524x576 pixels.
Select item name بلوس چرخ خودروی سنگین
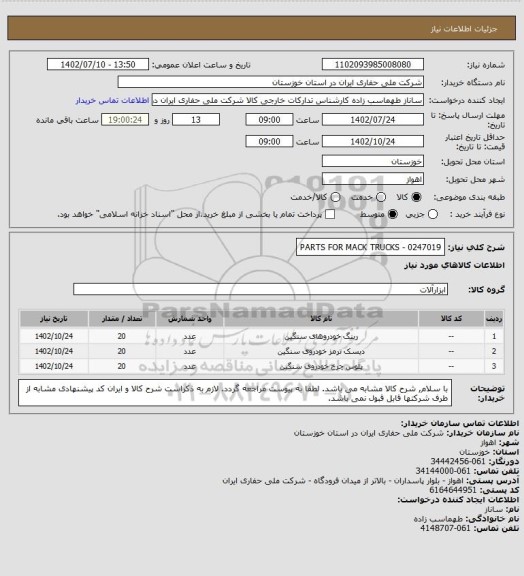tap(321, 367)
